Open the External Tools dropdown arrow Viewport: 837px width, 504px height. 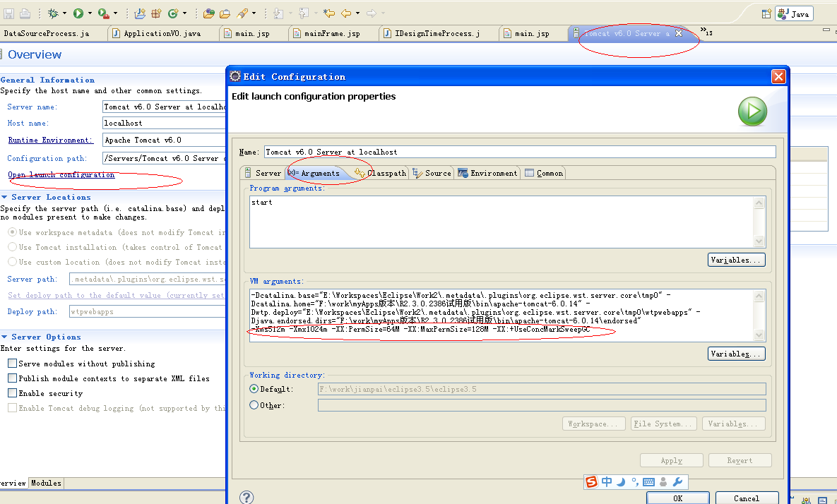tap(114, 13)
